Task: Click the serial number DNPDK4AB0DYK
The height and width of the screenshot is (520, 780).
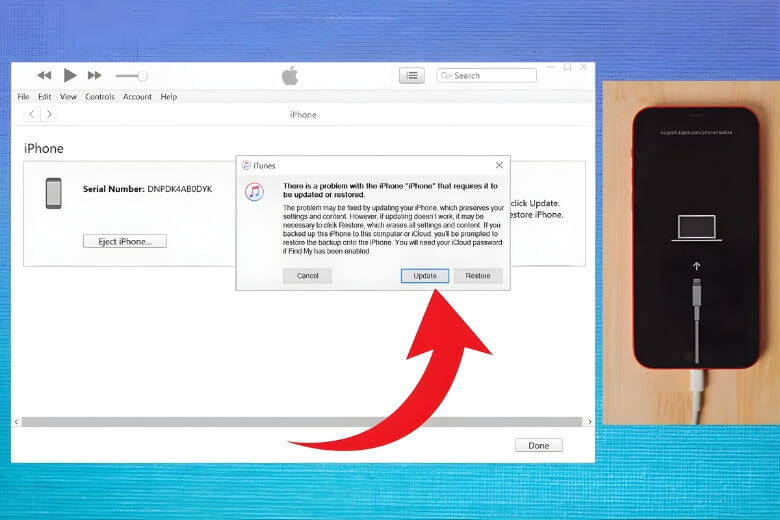Action: click(x=180, y=189)
